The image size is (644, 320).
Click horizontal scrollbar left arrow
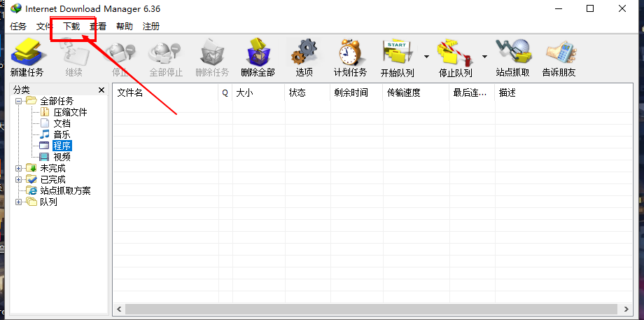point(119,309)
